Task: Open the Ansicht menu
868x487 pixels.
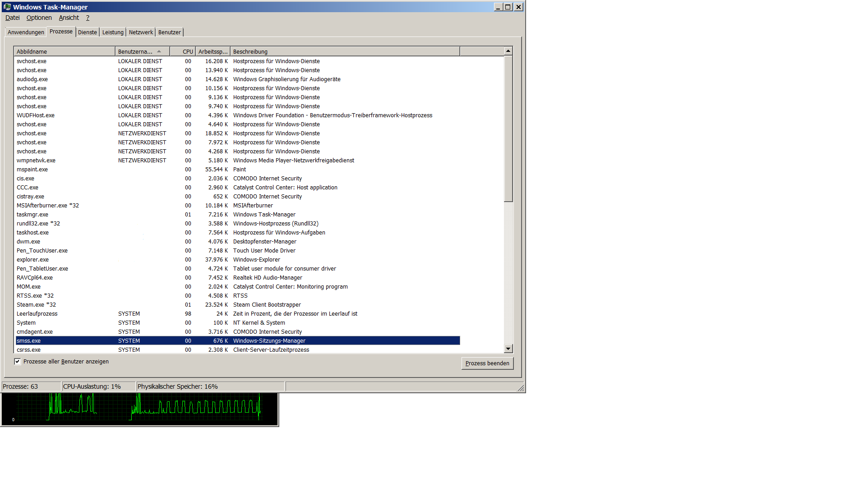Action: pos(69,18)
